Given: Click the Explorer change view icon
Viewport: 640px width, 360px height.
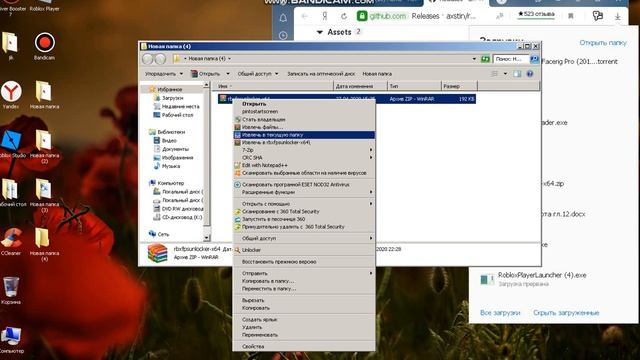Looking at the screenshot, I should (x=494, y=74).
